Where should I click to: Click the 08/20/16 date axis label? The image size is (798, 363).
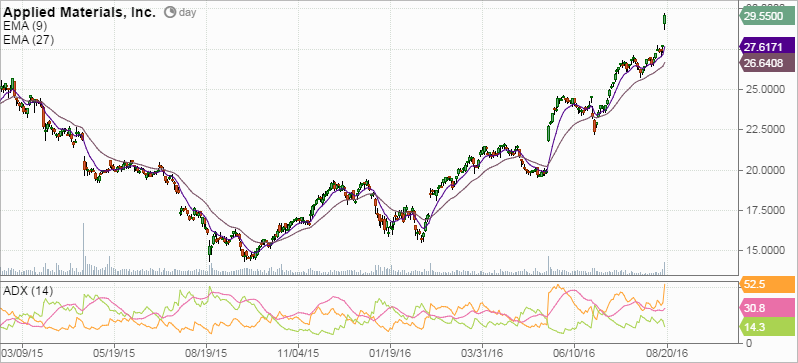[667, 352]
